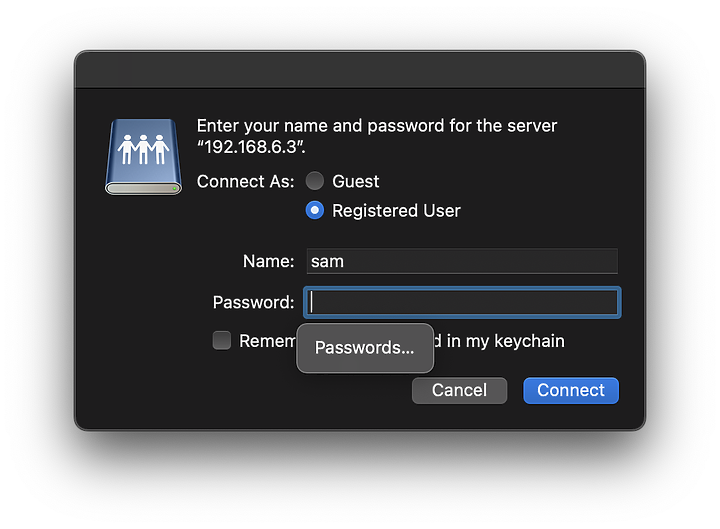
Task: Click the "Name:" field label
Action: click(x=269, y=261)
